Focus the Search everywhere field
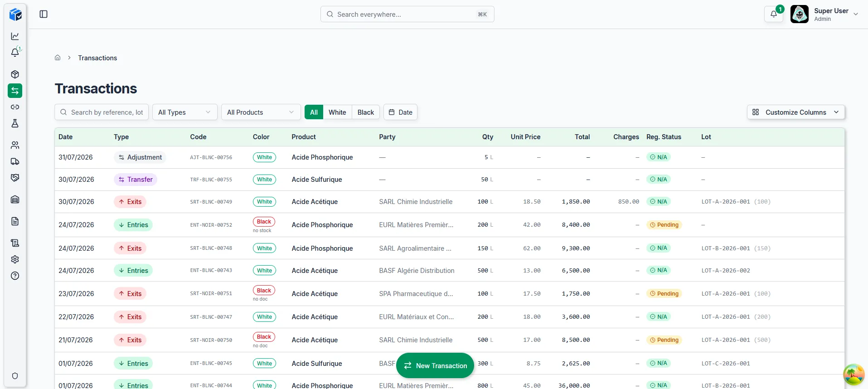 [407, 14]
